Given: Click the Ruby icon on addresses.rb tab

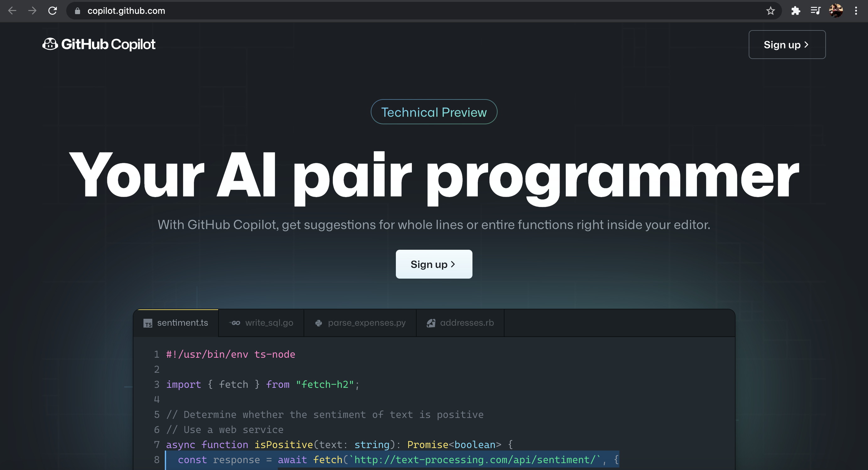Looking at the screenshot, I should click(431, 323).
